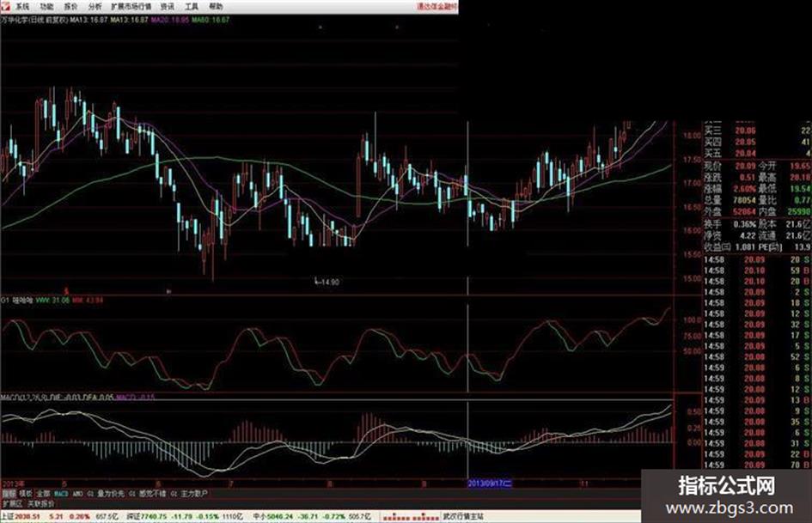Open the 资讯 menu
This screenshot has height=523, width=812.
(168, 7)
